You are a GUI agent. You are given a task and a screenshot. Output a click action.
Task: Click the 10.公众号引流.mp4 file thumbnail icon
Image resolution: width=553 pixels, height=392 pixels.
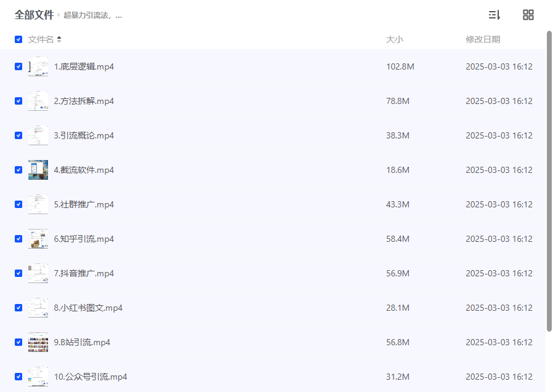coord(38,377)
